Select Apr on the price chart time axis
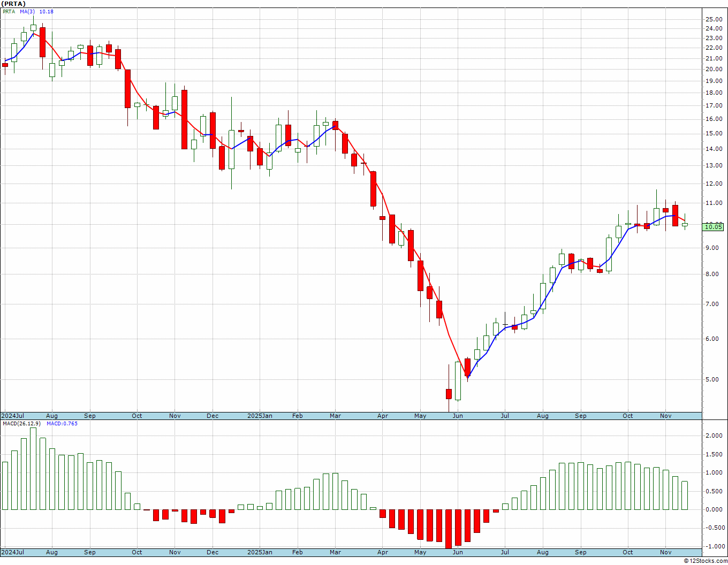 (383, 416)
